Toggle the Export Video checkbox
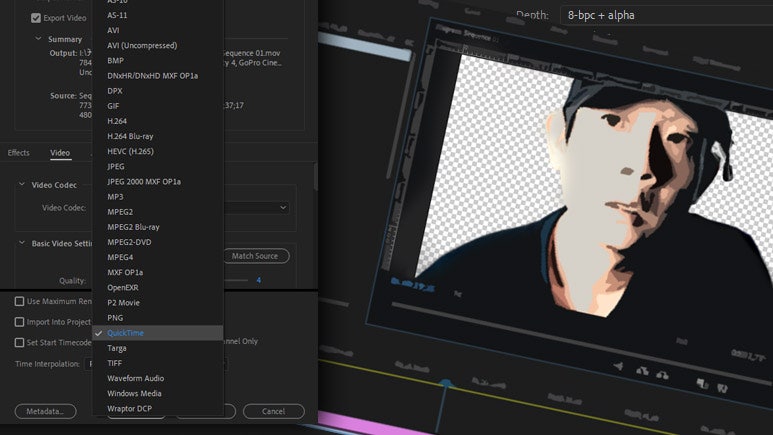773x435 pixels. pos(35,18)
